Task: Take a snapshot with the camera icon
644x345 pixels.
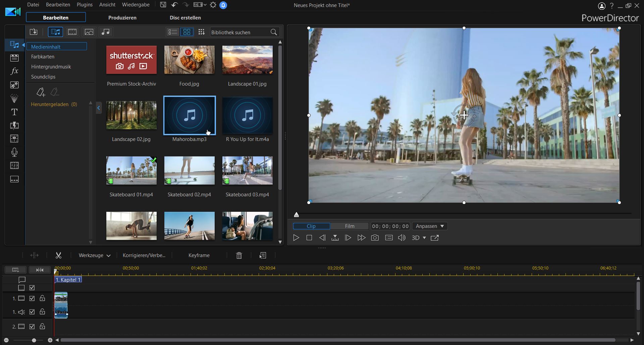Action: click(375, 238)
